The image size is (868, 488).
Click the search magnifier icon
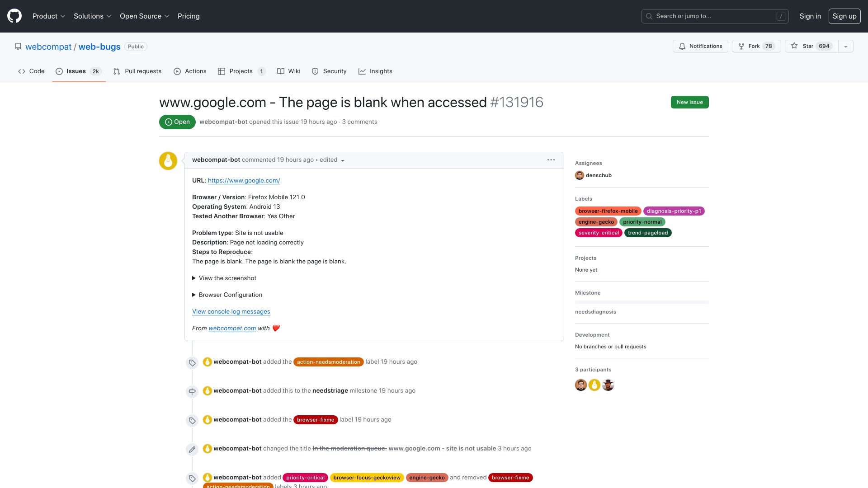(649, 16)
